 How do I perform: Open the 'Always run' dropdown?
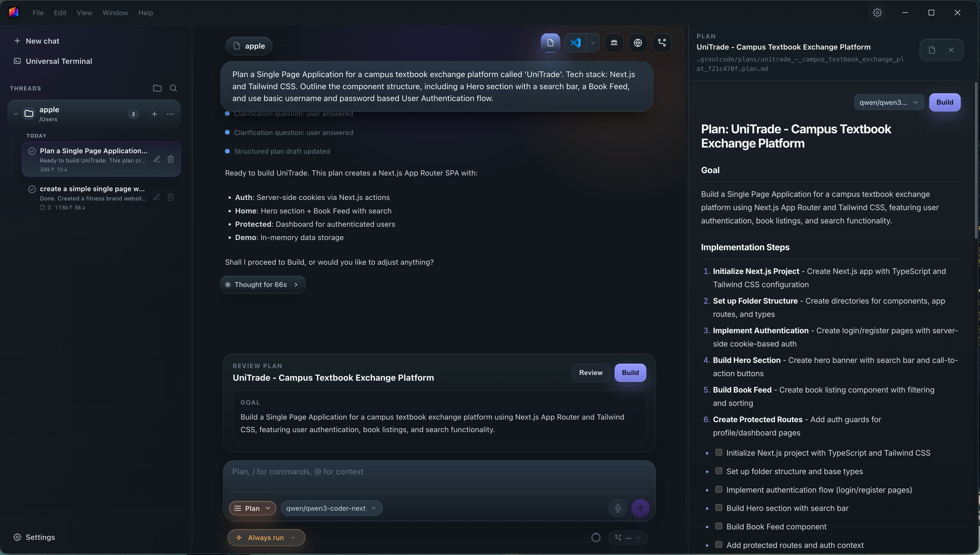(266, 537)
